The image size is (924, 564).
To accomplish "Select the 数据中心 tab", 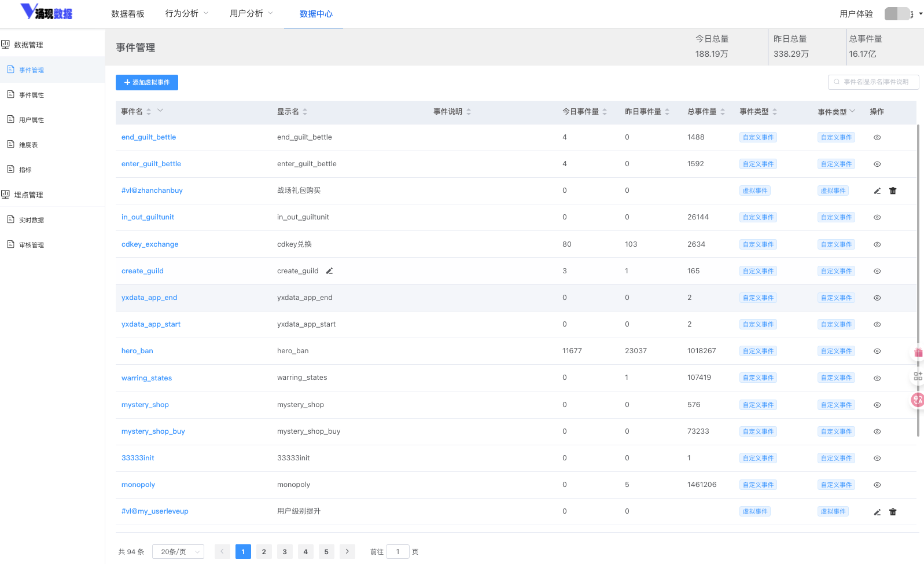I will (316, 14).
